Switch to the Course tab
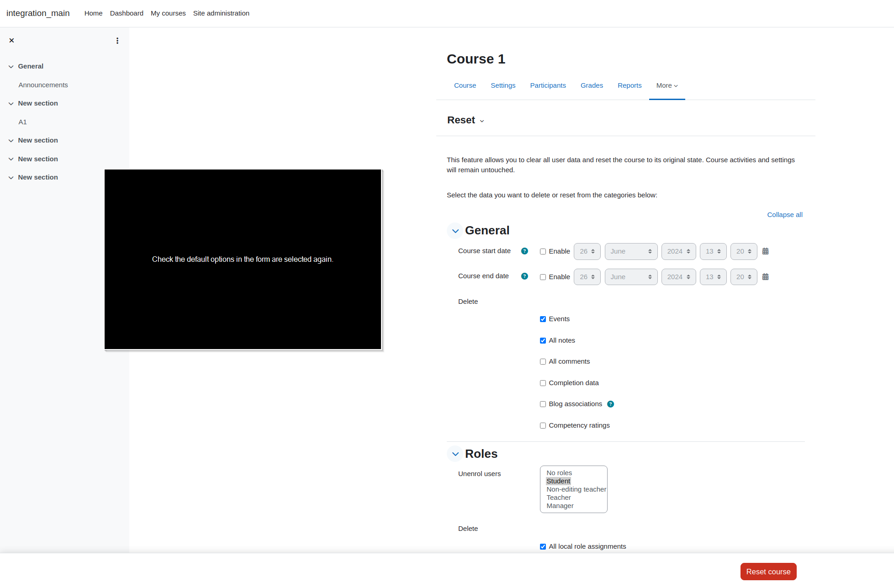Image resolution: width=894 pixels, height=588 pixels. point(465,85)
